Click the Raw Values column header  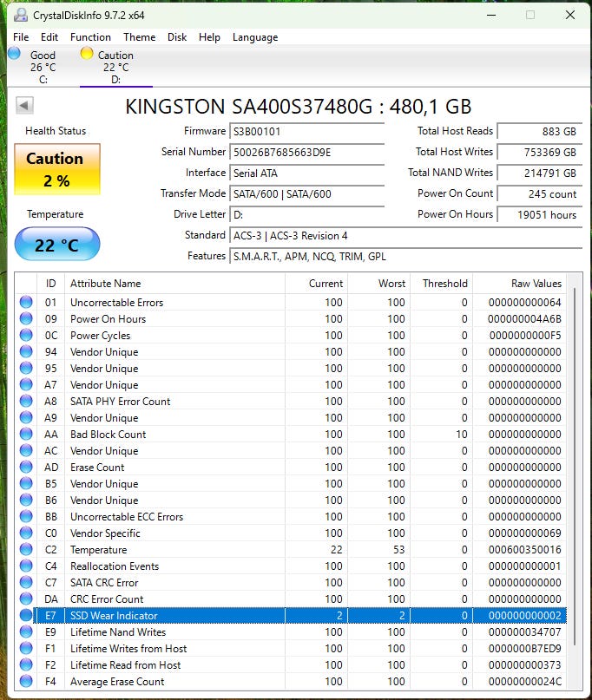520,284
